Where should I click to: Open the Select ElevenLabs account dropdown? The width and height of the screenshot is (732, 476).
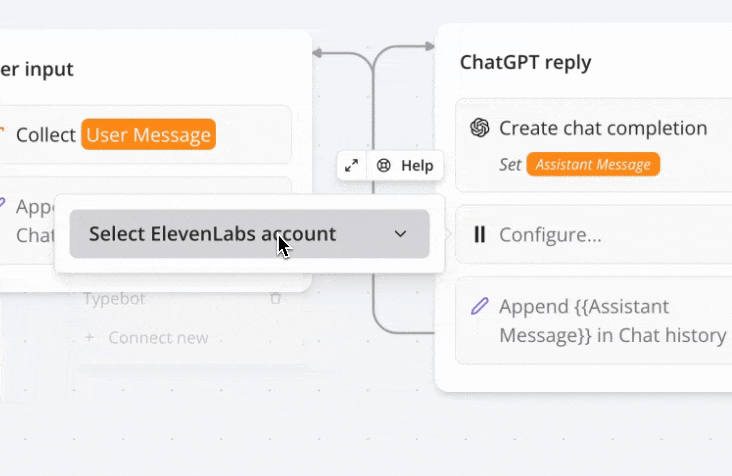249,234
